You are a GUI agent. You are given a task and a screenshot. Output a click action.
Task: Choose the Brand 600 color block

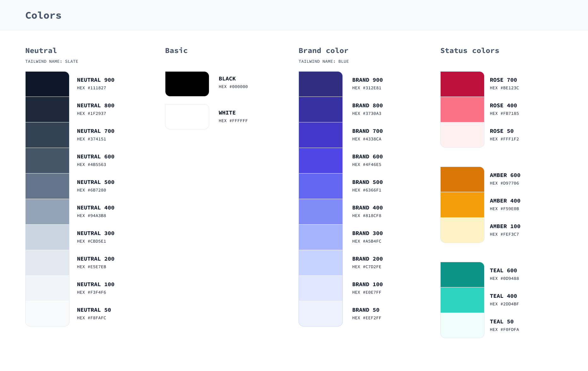pyautogui.click(x=321, y=161)
